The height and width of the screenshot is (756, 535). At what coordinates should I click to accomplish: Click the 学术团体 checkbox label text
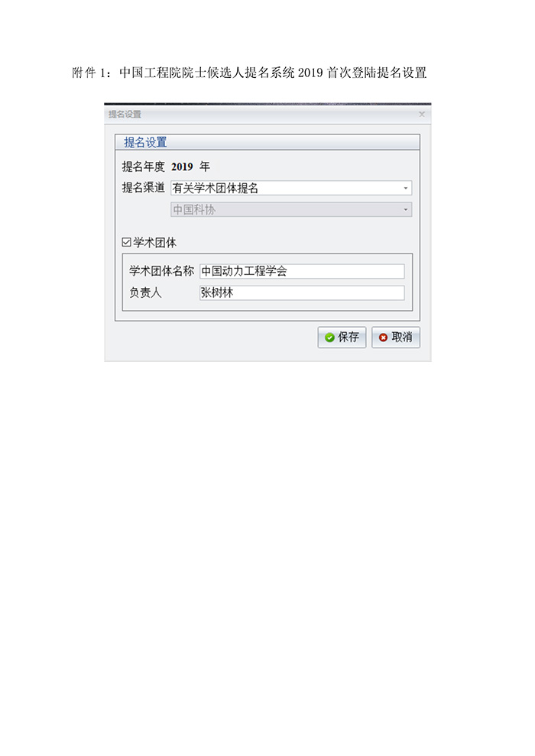[x=155, y=243]
